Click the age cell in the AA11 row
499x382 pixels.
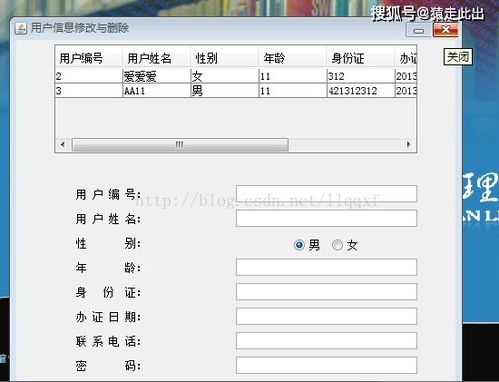pos(293,90)
